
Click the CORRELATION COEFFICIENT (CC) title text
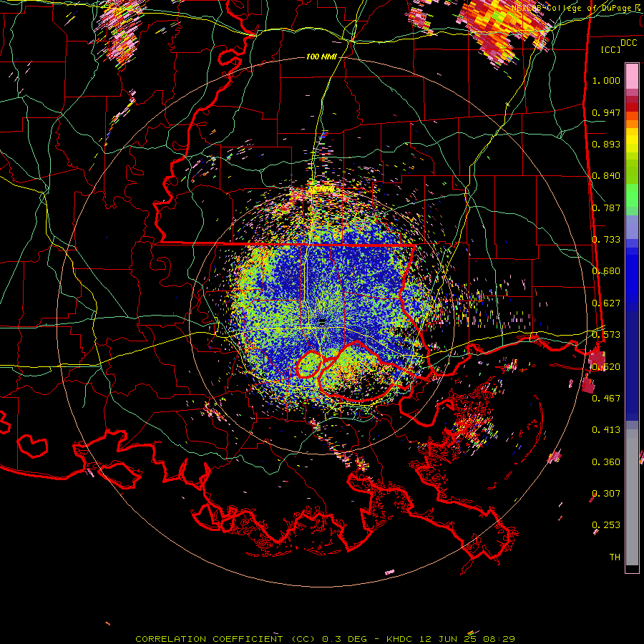(225, 639)
